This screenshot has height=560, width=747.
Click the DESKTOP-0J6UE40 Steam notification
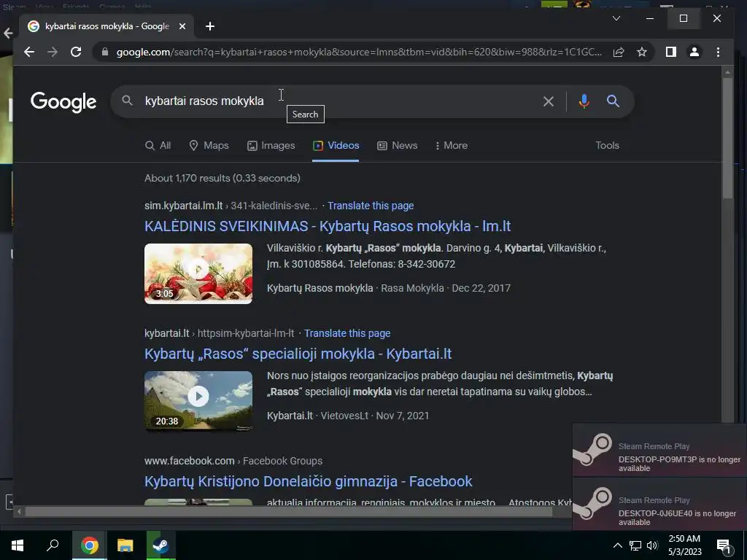click(x=659, y=505)
